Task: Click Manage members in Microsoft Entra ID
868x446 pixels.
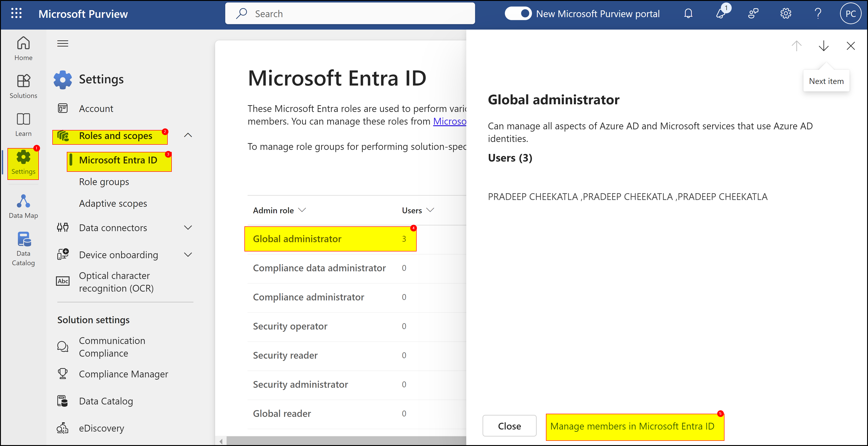Action: 632,426
